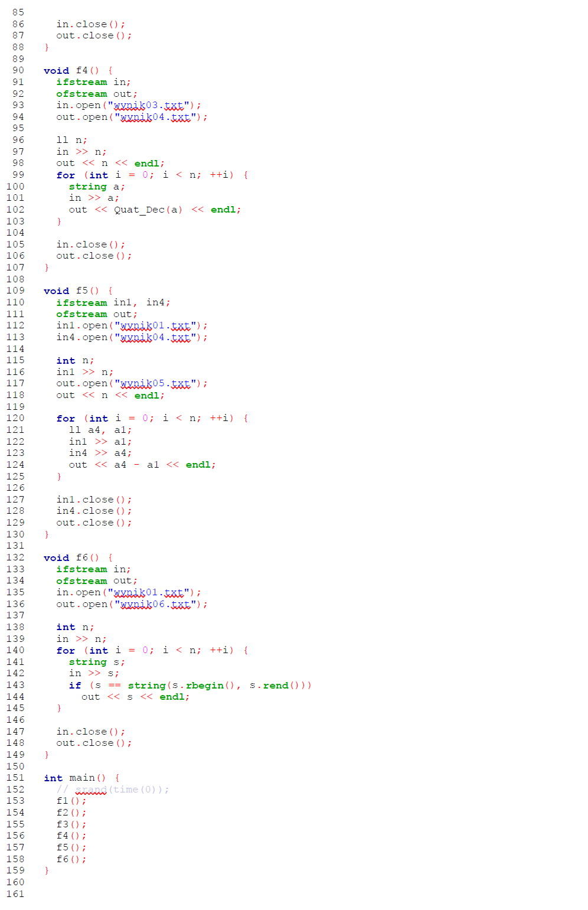The image size is (588, 910).
Task: Click the out.open("wynik04.txt") line
Action: pyautogui.click(x=132, y=117)
